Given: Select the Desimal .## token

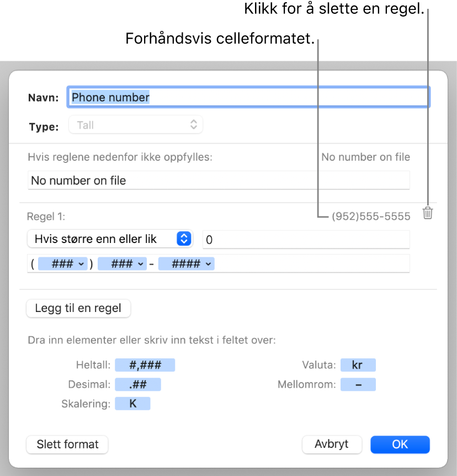Looking at the screenshot, I should click(x=138, y=384).
